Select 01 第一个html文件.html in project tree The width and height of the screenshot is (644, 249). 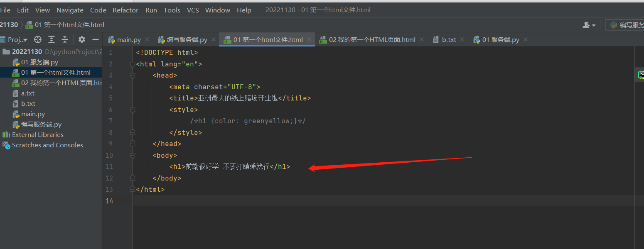[51, 73]
